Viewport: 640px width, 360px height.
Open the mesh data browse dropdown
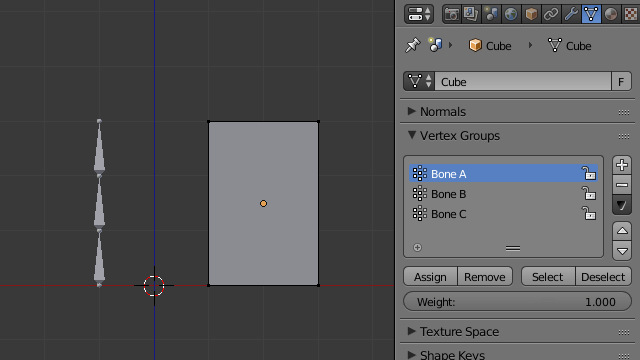[x=419, y=81]
